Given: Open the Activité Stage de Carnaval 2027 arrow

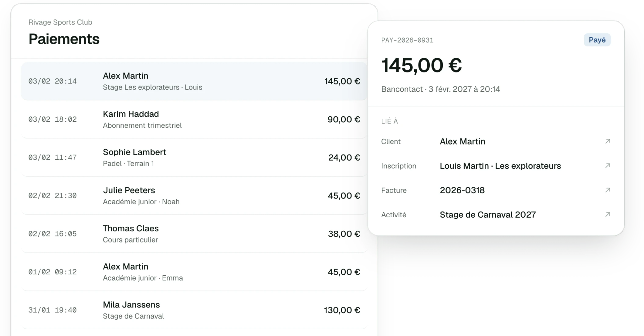Looking at the screenshot, I should [607, 215].
